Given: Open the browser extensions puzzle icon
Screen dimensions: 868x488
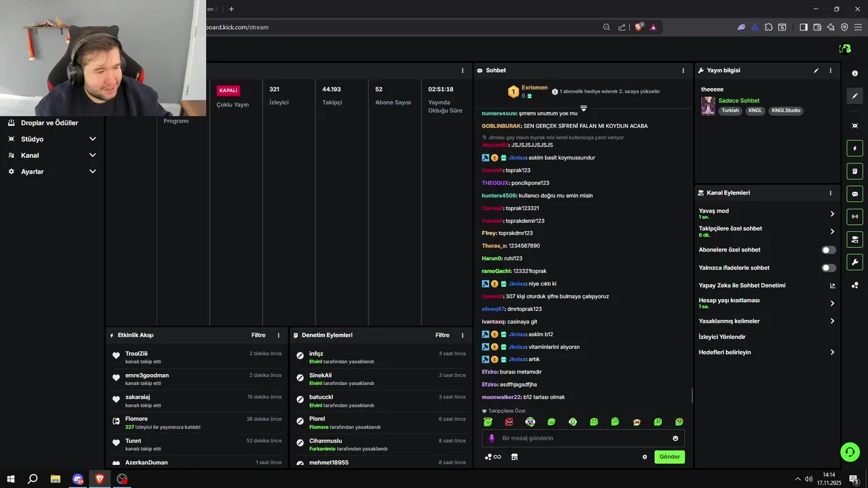Looking at the screenshot, I should click(768, 27).
